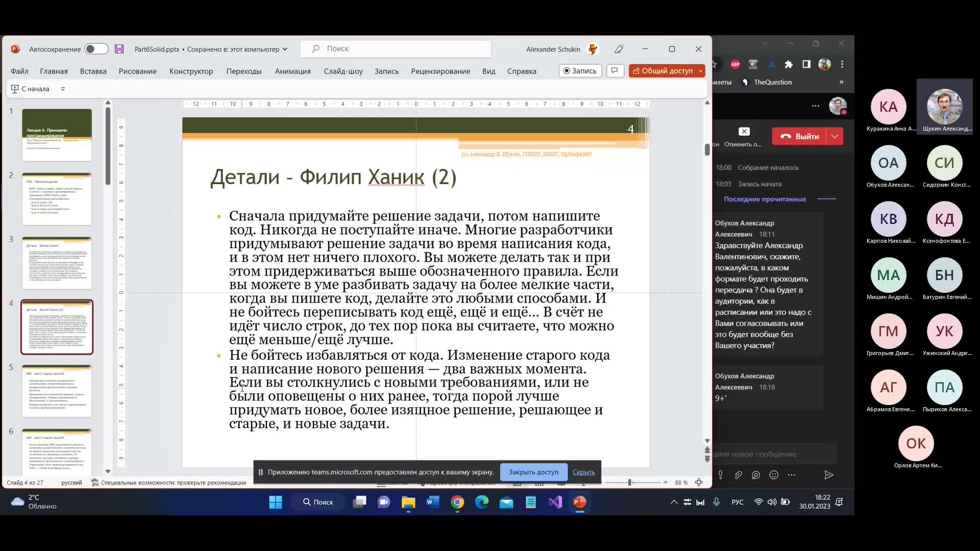Click the pen drawing mode icon in title bar

619,49
